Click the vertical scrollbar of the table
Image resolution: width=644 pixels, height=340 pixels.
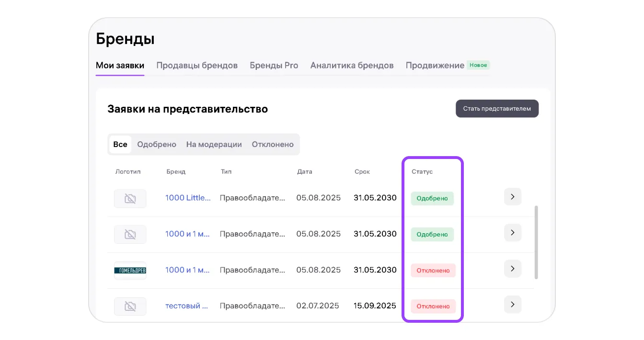[536, 242]
